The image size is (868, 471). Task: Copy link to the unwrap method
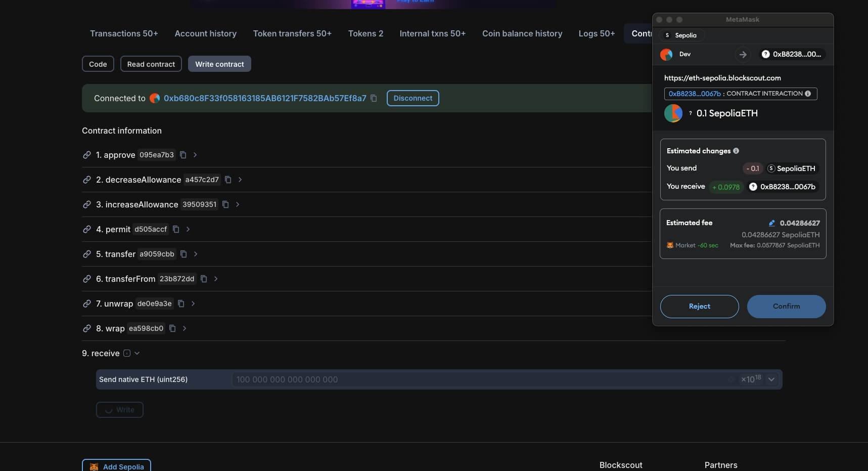point(87,304)
